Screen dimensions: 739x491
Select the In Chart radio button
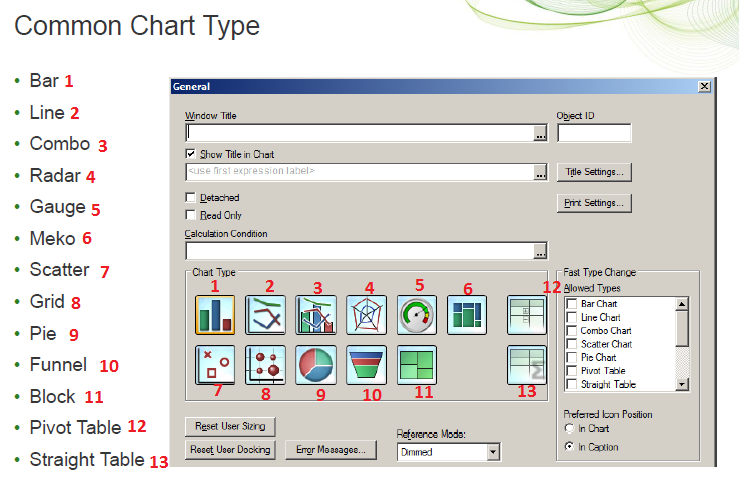tap(569, 428)
